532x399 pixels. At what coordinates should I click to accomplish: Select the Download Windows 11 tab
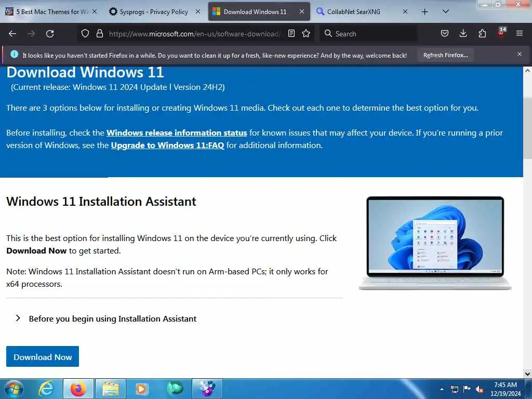[x=259, y=12]
